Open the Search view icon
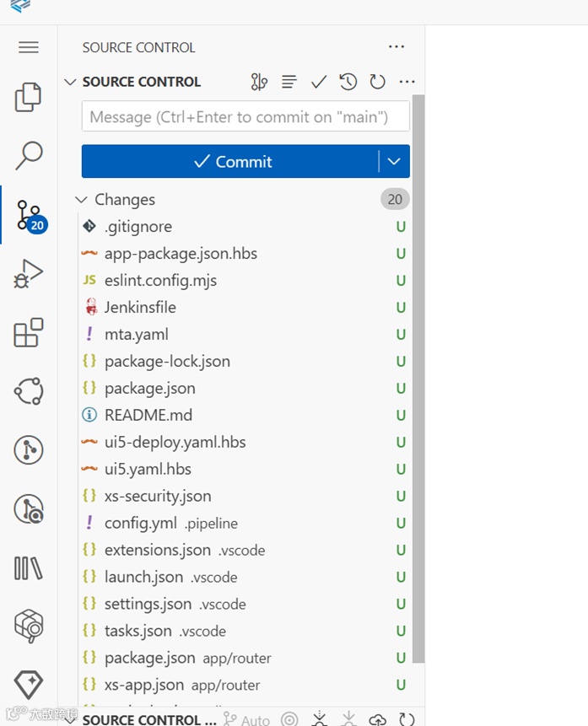 coord(29,156)
